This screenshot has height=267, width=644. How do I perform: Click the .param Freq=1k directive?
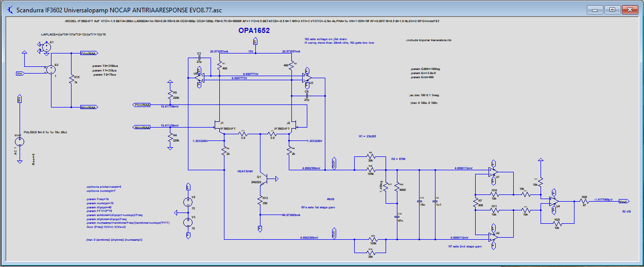point(97,199)
